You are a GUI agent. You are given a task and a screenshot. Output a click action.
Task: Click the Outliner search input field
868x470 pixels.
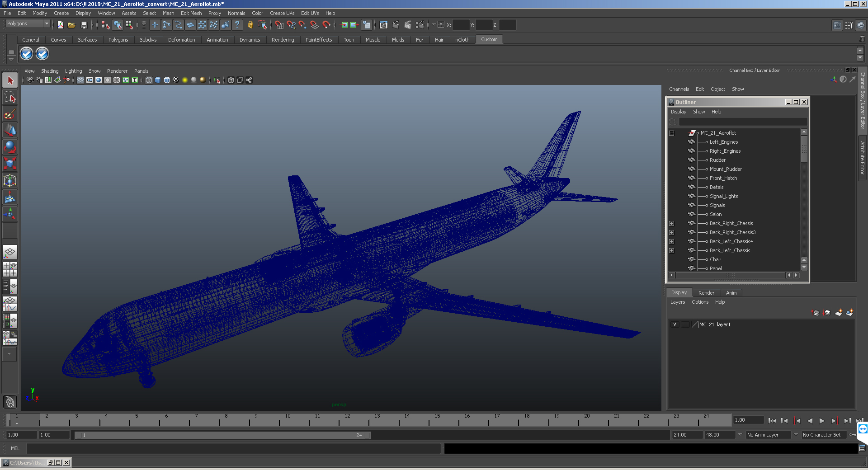[x=743, y=122]
